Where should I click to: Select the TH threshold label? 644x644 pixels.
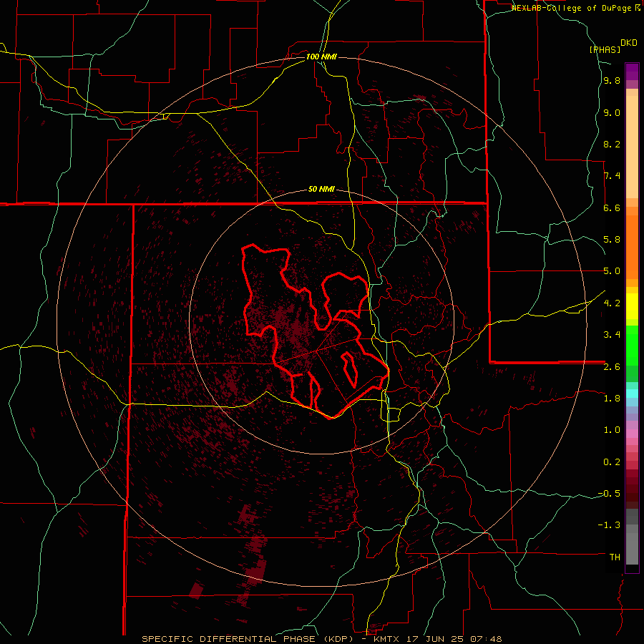615,557
